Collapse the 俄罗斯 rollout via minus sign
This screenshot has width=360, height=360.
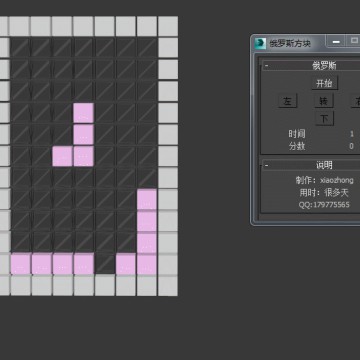point(266,66)
